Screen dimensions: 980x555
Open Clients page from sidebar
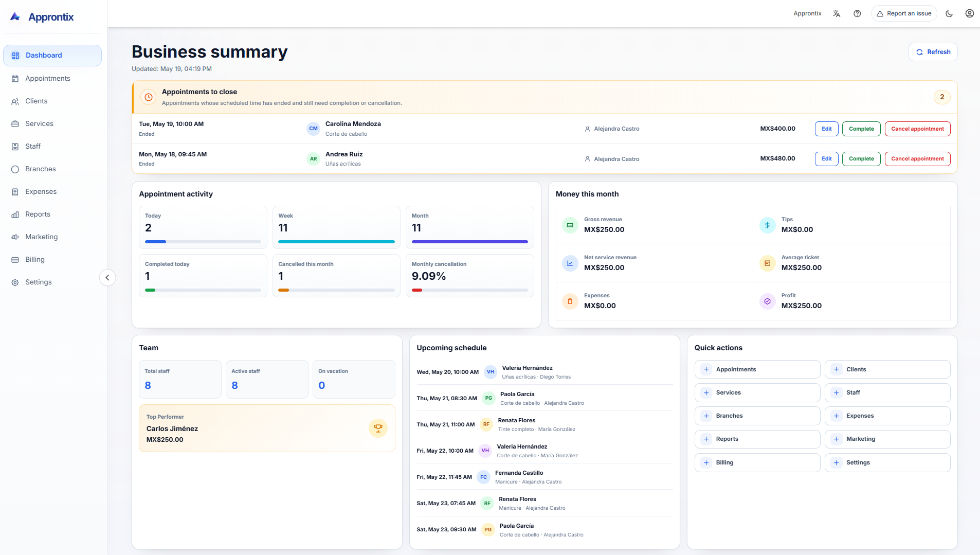[52, 101]
